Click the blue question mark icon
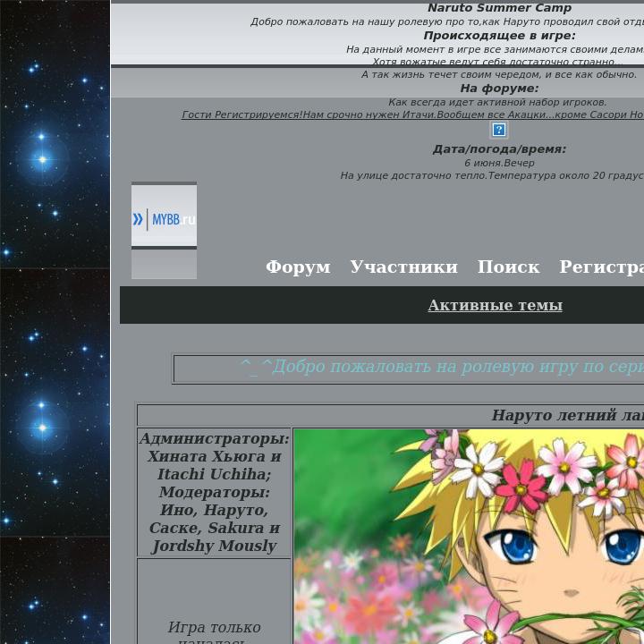644x644 pixels. [x=499, y=130]
